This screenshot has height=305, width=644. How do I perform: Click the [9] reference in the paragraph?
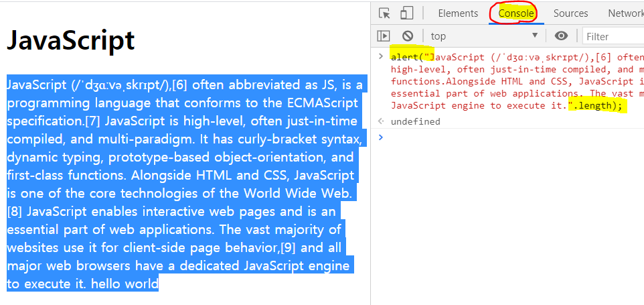coord(287,248)
